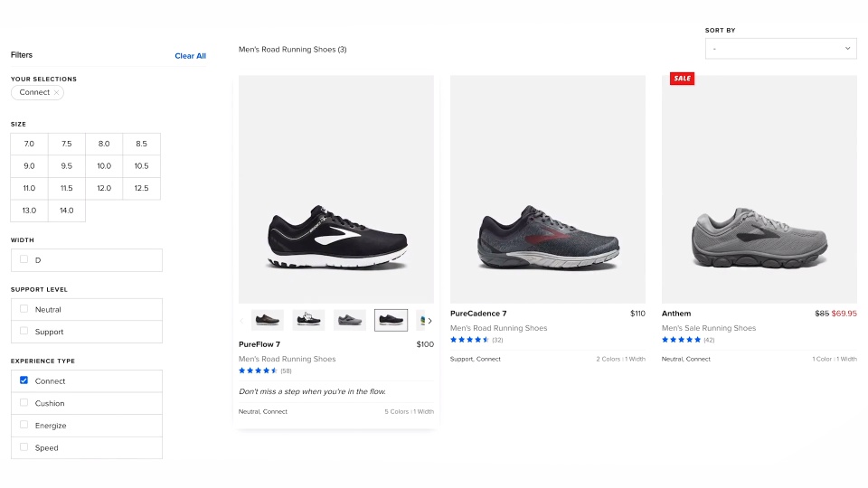
Task: Open the PureCadence 7 shoe image
Action: point(548,189)
